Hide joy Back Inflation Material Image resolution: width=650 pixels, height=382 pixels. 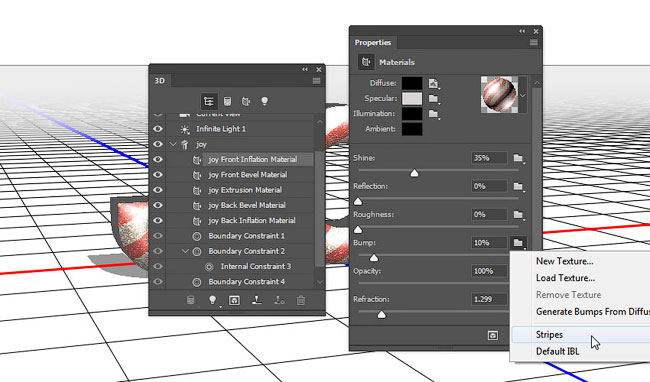click(158, 221)
